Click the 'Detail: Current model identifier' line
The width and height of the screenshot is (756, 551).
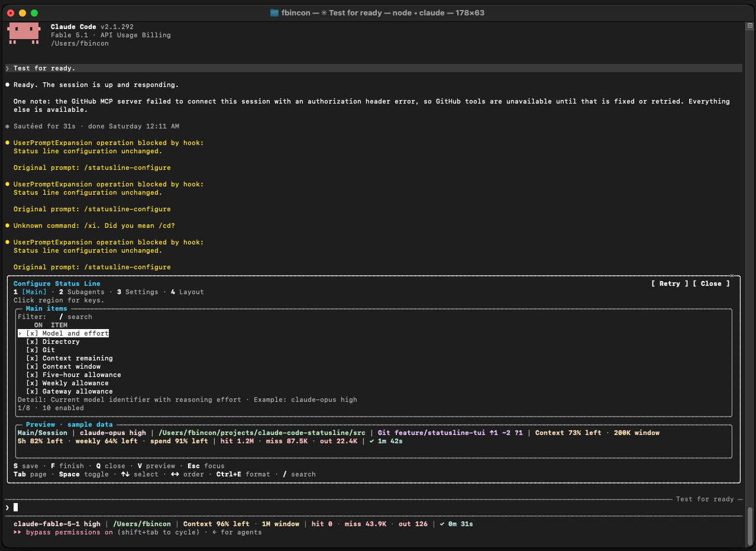click(188, 399)
